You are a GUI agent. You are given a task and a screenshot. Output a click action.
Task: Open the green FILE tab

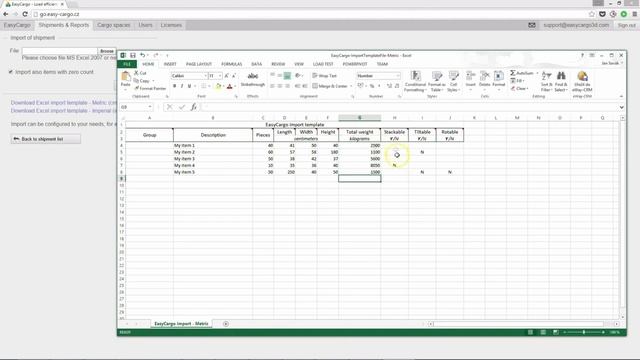point(127,64)
